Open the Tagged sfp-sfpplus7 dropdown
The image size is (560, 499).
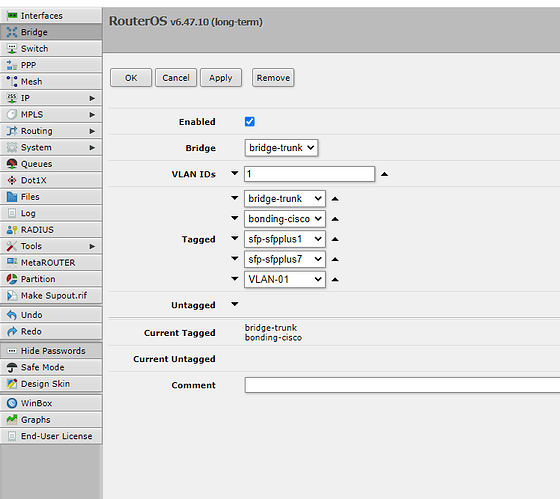[x=285, y=259]
